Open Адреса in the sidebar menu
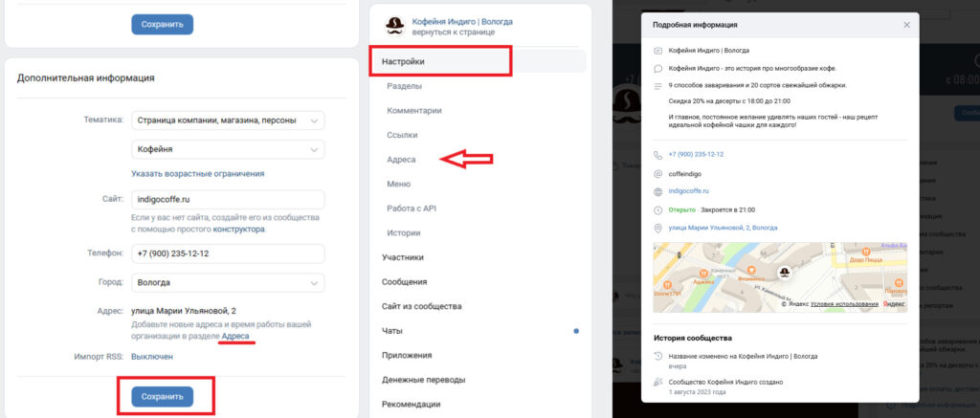Screen dimensions: 980x418 pos(401,160)
